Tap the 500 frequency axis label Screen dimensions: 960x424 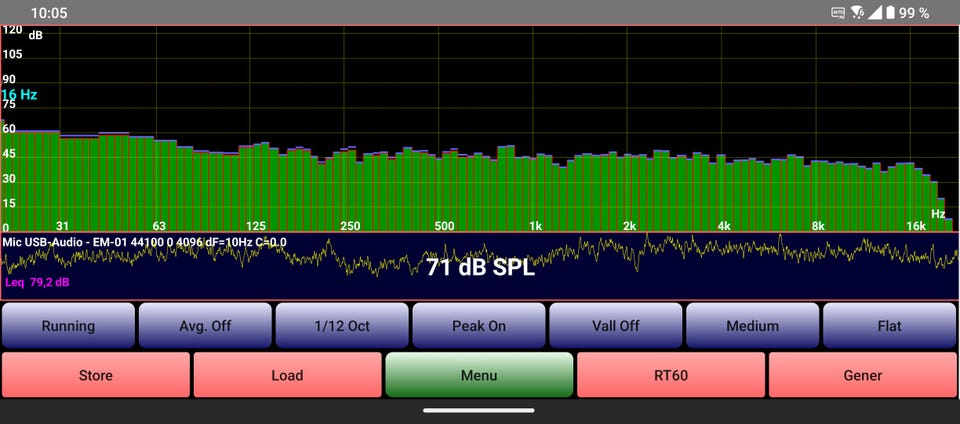coord(444,226)
